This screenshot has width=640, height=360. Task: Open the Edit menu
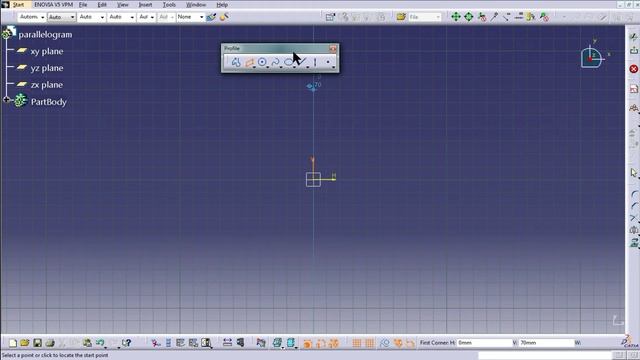[x=102, y=5]
